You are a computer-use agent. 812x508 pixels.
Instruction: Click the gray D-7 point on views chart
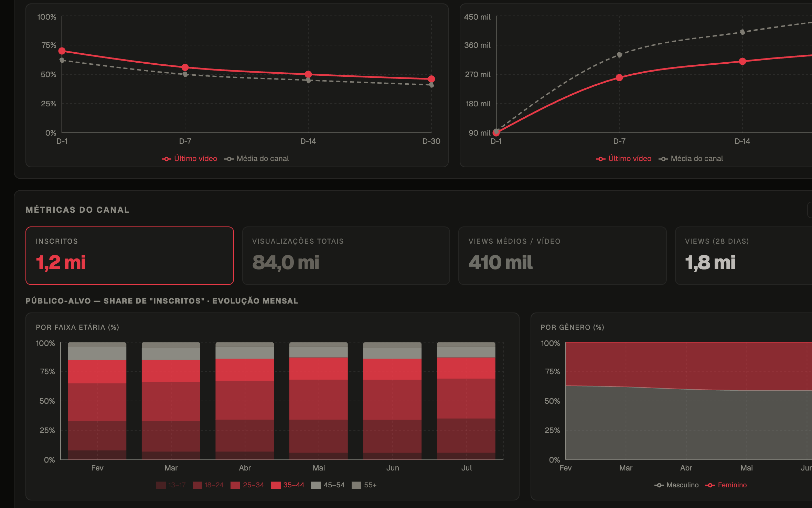619,55
